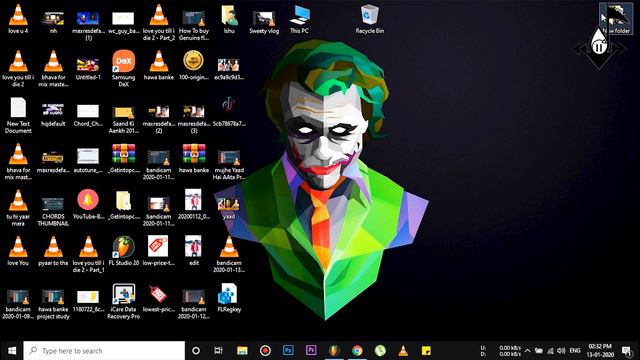Select the 'FLRegkey' registry file

(228, 294)
